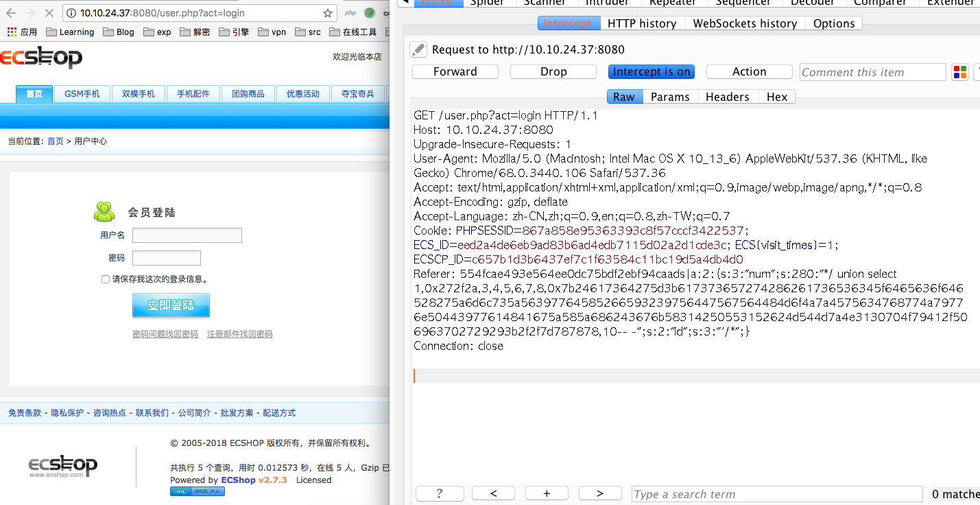Open 免责条款 footer link
This screenshot has height=505, width=980.
[25, 413]
